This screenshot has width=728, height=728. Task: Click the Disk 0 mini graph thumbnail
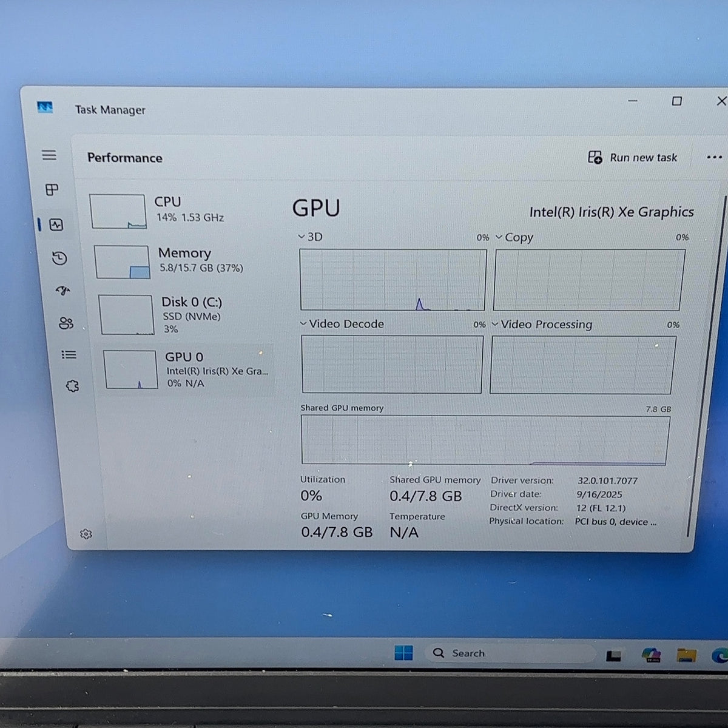pos(126,315)
